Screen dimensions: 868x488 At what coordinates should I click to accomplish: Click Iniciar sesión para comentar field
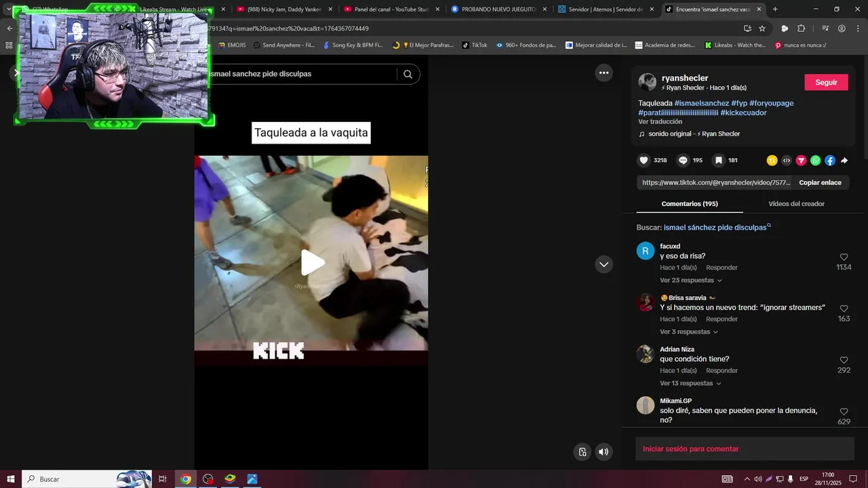point(745,449)
